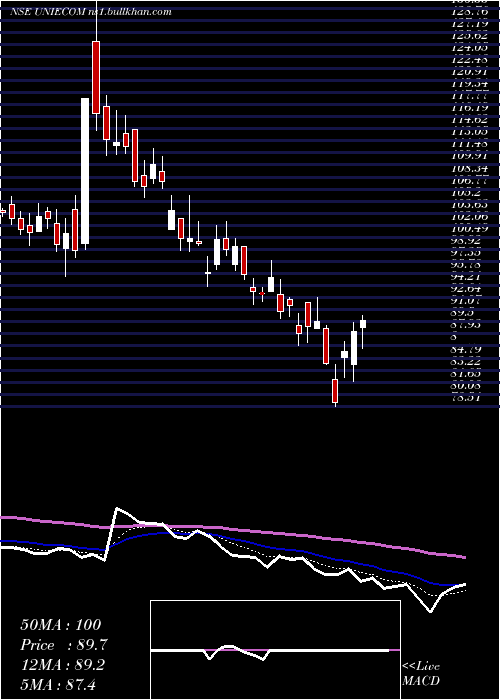Select the last white candle on right
The image size is (500, 700).
tap(363, 324)
